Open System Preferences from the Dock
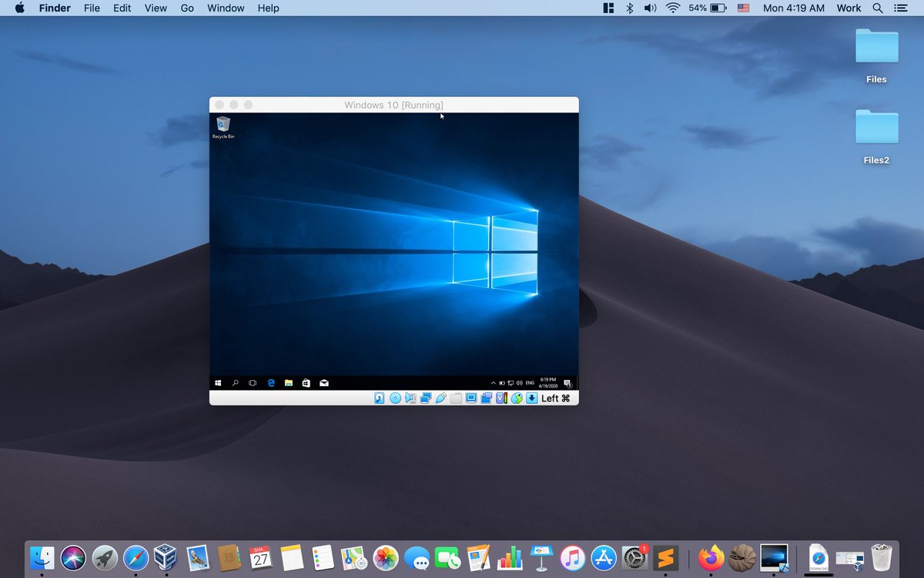The image size is (924, 578). pyautogui.click(x=634, y=557)
